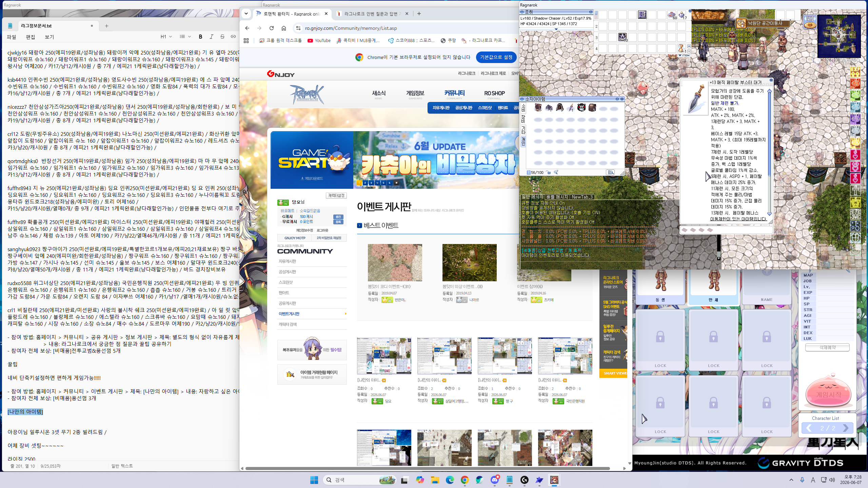The image size is (868, 488).
Task: Switch to 라그나로크 인벤 질문과 답변 tab
Action: click(x=372, y=14)
